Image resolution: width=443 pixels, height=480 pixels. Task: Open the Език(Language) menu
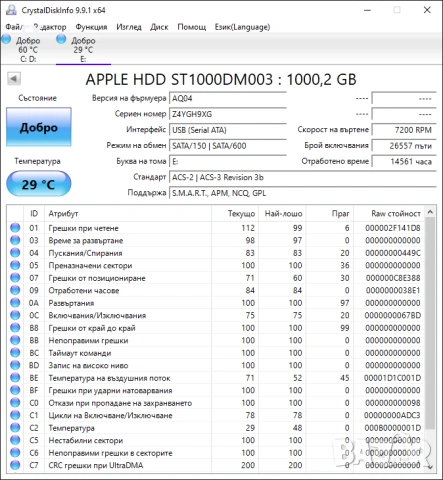point(242,27)
